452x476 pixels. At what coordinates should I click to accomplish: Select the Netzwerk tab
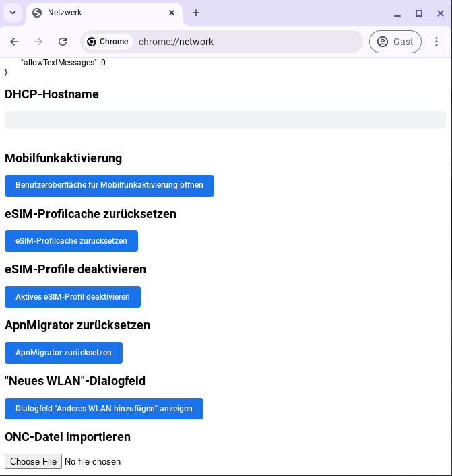pyautogui.click(x=101, y=13)
